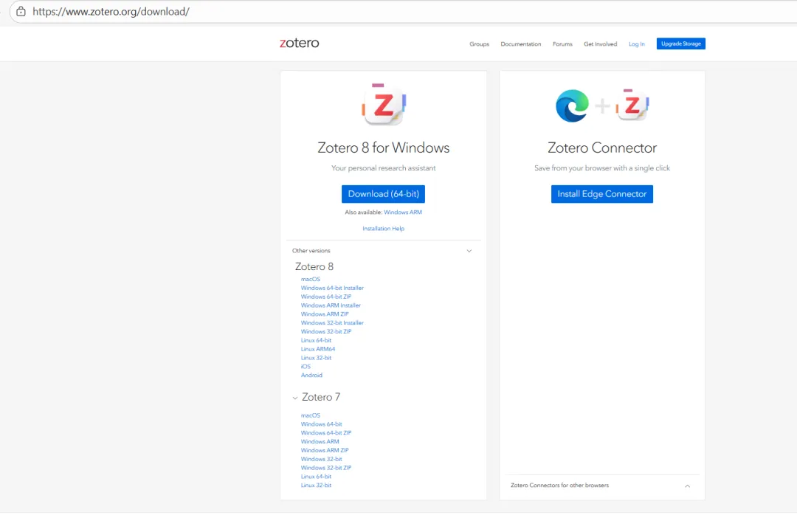Viewport: 797px width, 532px height.
Task: Download Zotero 8 Linux ARM64
Action: 317,349
